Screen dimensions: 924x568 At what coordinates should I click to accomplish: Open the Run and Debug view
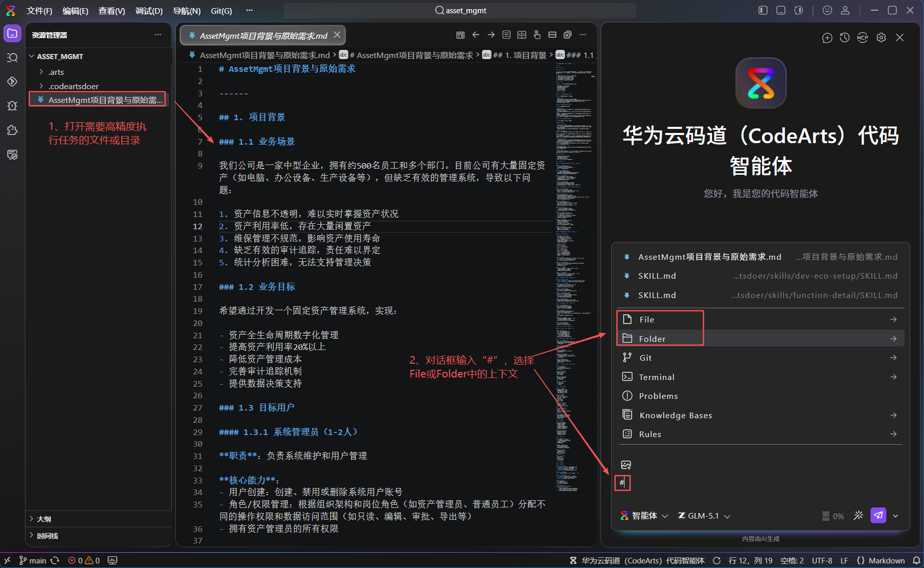(12, 106)
